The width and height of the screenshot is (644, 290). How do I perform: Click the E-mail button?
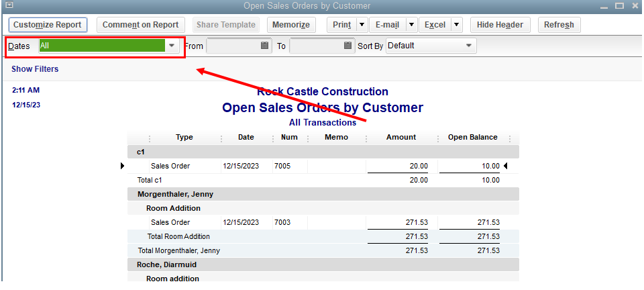point(387,25)
